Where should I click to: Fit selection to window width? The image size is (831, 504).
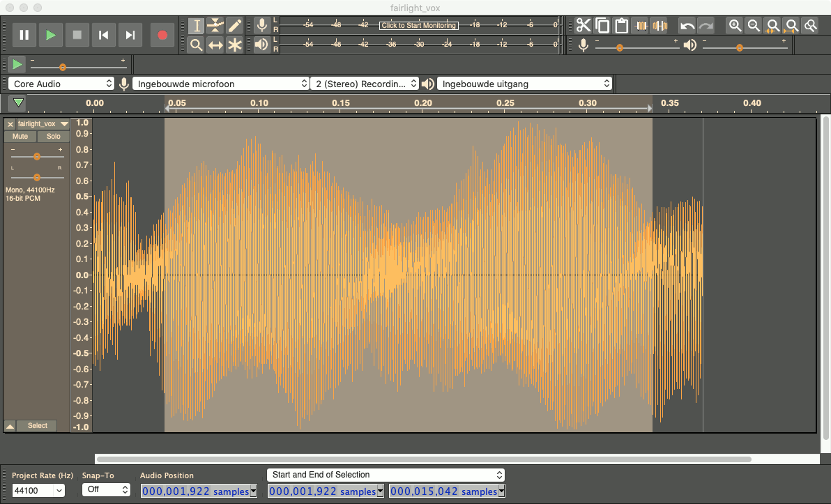click(772, 25)
